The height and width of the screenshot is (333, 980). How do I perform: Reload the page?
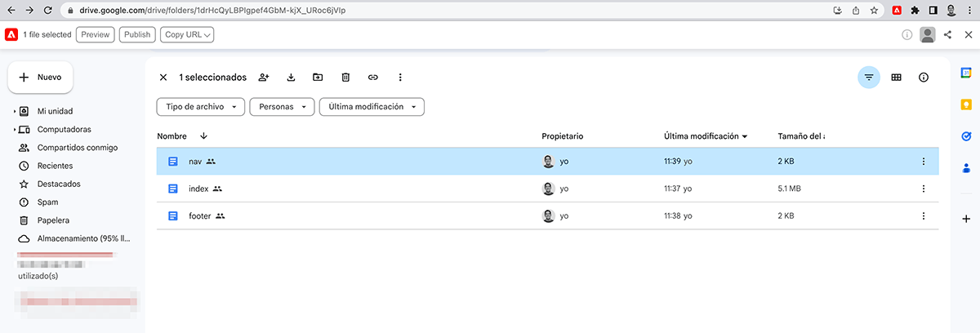(48, 11)
